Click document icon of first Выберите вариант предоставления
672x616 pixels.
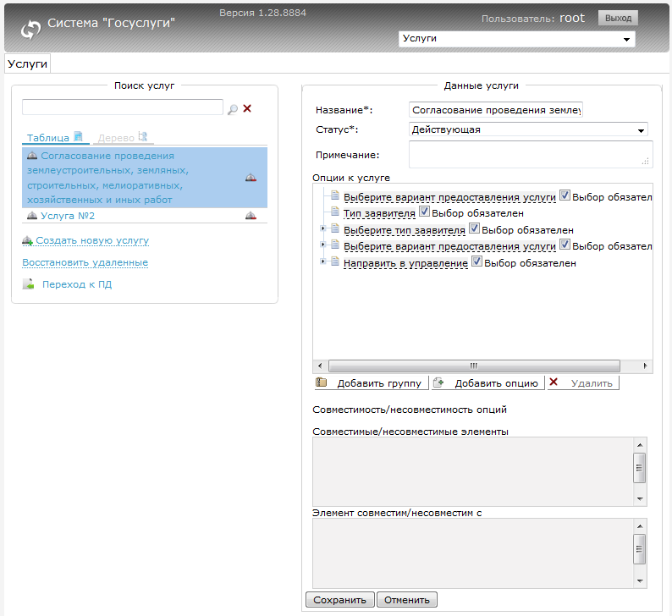point(335,195)
